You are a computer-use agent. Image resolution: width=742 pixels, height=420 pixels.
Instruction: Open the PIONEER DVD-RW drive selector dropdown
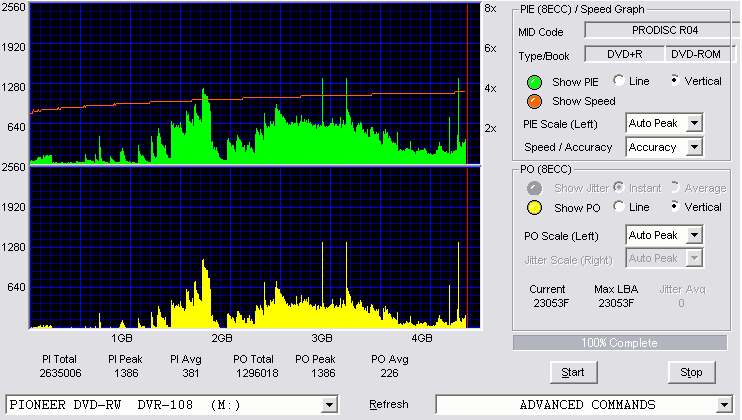coord(329,405)
